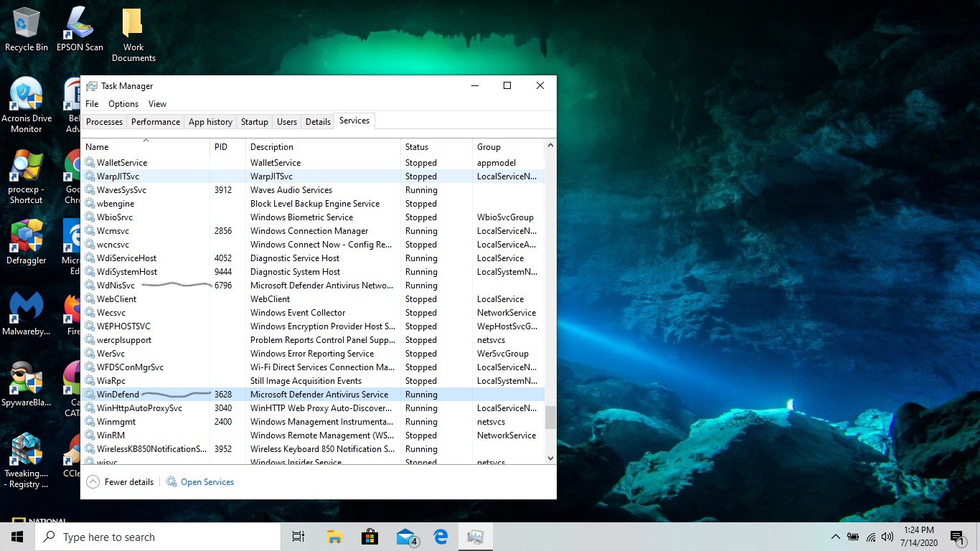Sort by the Status column header
Screen dimensions: 980x551
pos(436,147)
